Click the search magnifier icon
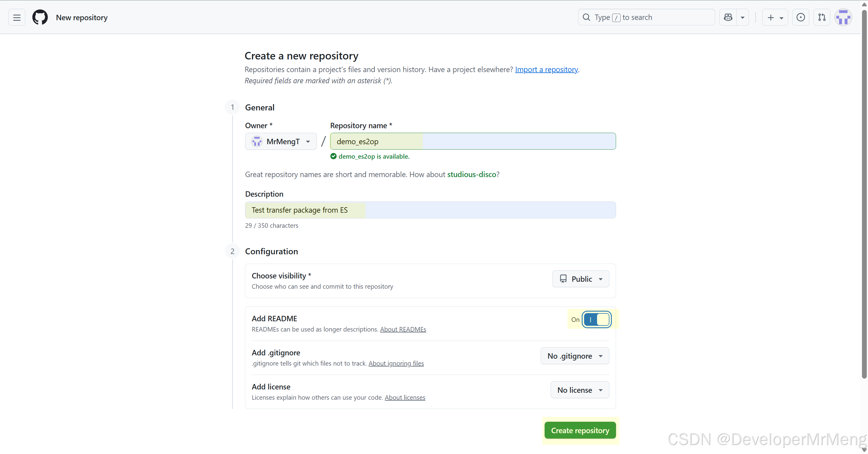868x454 pixels. (586, 17)
